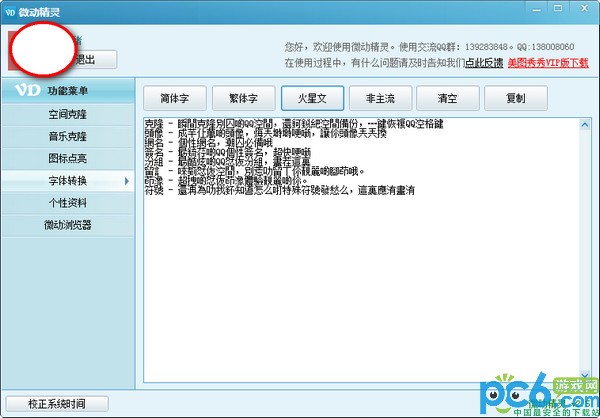Clear the text with 清空 button
The width and height of the screenshot is (600, 418).
(448, 98)
